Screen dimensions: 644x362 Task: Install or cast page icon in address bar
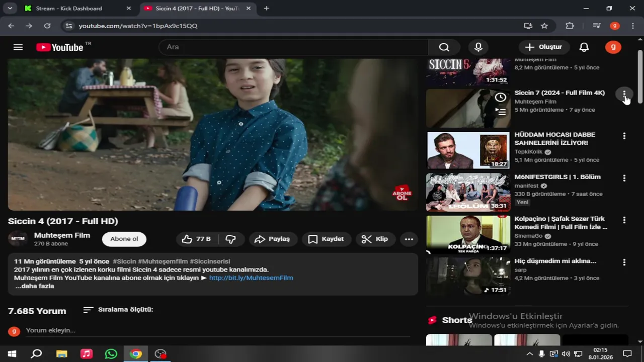528,26
